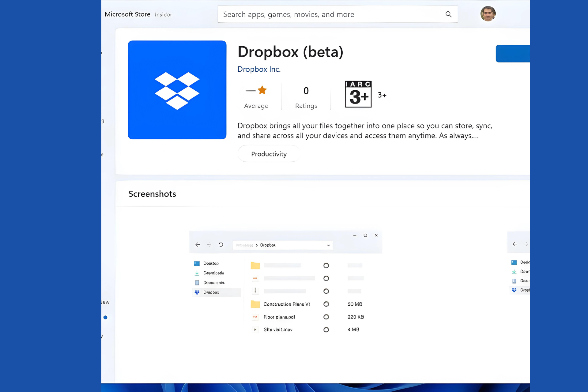588x392 pixels.
Task: Click the 0 Ratings count
Action: coord(306,91)
